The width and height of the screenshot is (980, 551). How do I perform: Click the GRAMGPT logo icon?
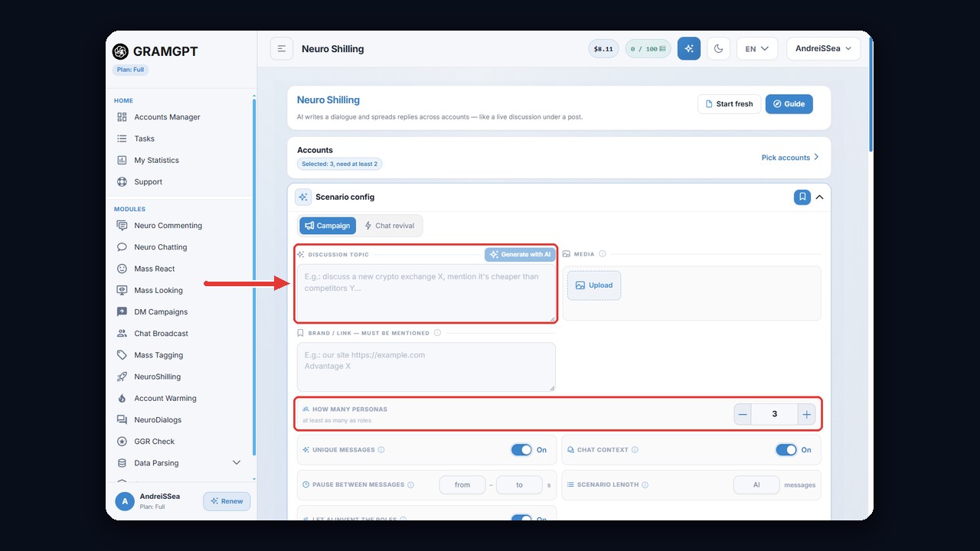(120, 51)
